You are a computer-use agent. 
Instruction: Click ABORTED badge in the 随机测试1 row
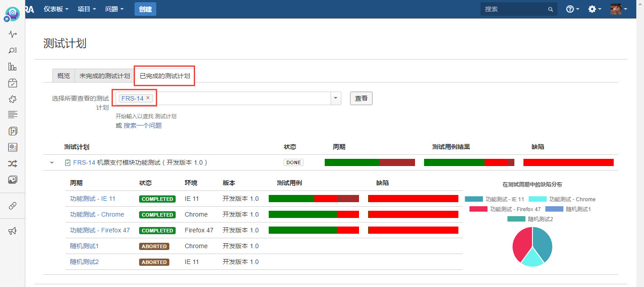point(154,246)
